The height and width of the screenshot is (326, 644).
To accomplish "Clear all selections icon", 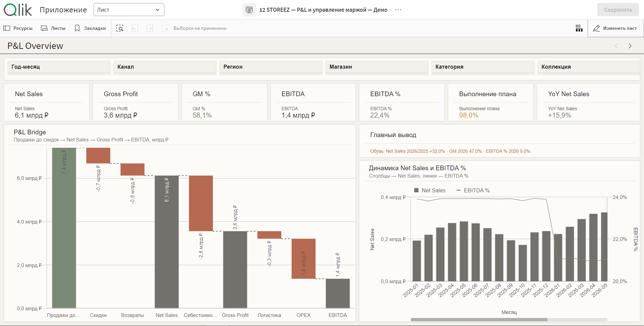I will 165,28.
